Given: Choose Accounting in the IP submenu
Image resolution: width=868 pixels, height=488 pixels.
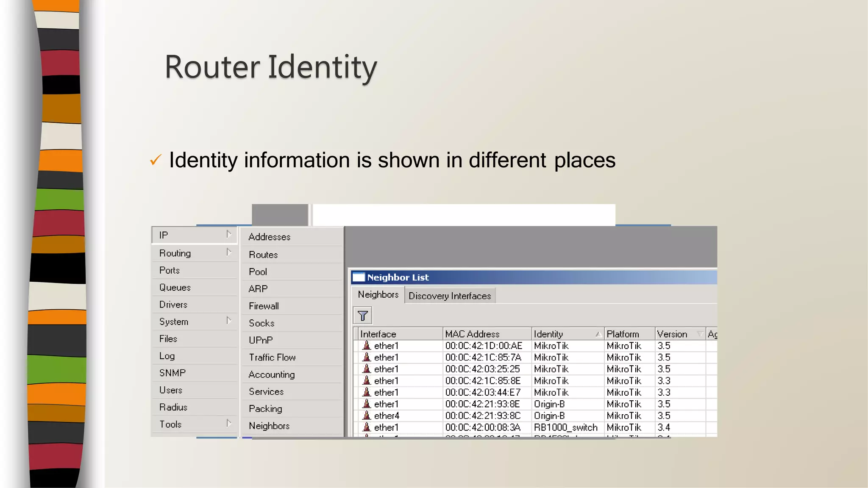Looking at the screenshot, I should pos(292,374).
